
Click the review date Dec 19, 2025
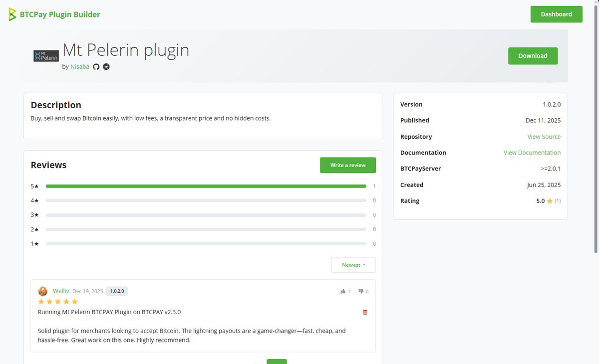(88, 291)
